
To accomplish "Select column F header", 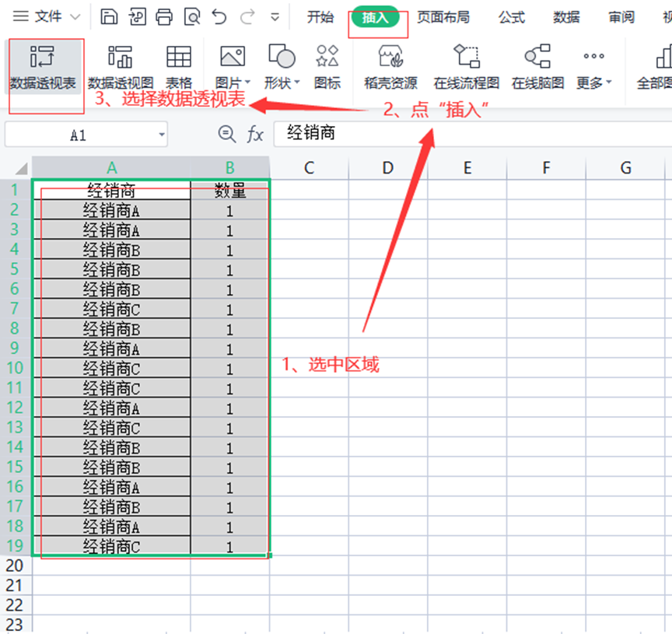I will click(546, 167).
